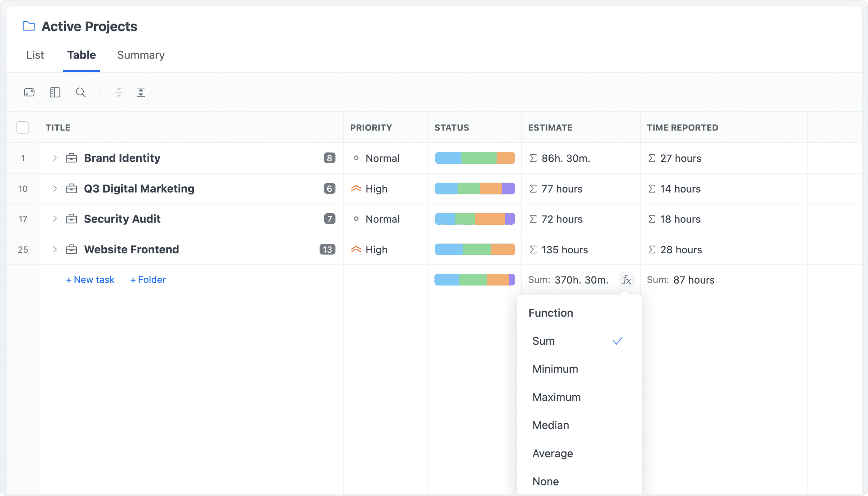
Task: Open the fx function selector for Estimate
Action: coord(626,279)
